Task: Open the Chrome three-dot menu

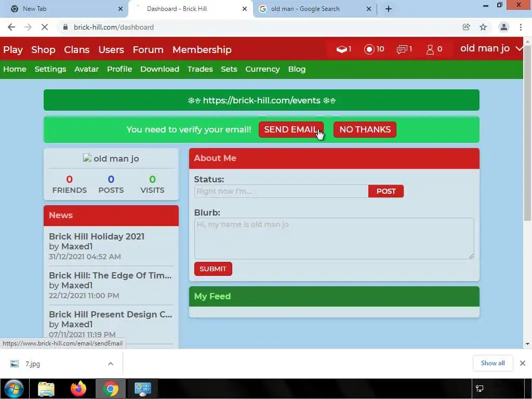Action: pyautogui.click(x=521, y=27)
